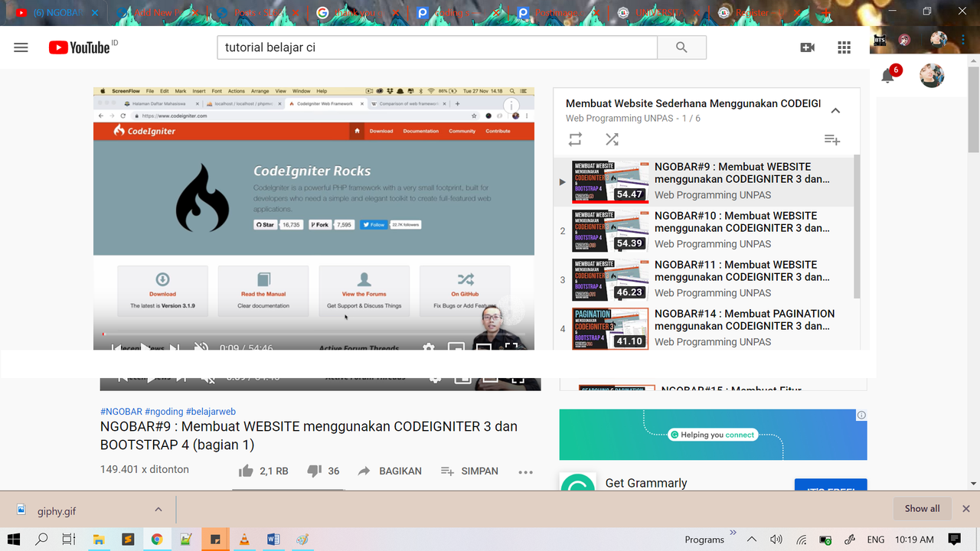Viewport: 980px width, 551px height.
Task: Open the #NGOBAR hashtag link
Action: (121, 412)
